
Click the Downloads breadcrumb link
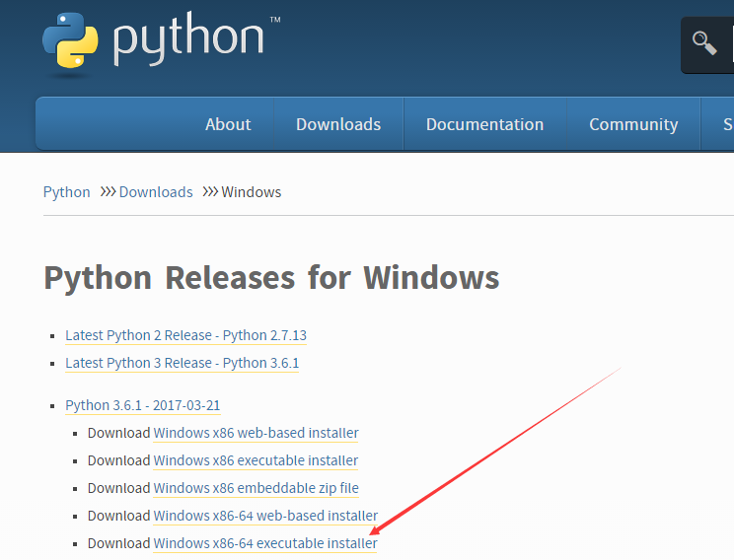(x=156, y=192)
